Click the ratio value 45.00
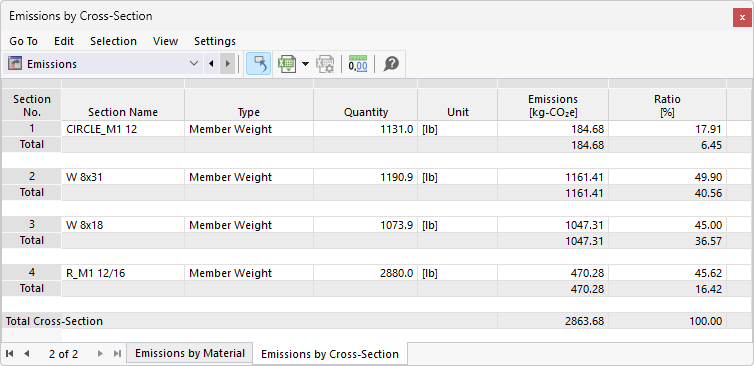Image resolution: width=754 pixels, height=366 pixels. (x=667, y=225)
